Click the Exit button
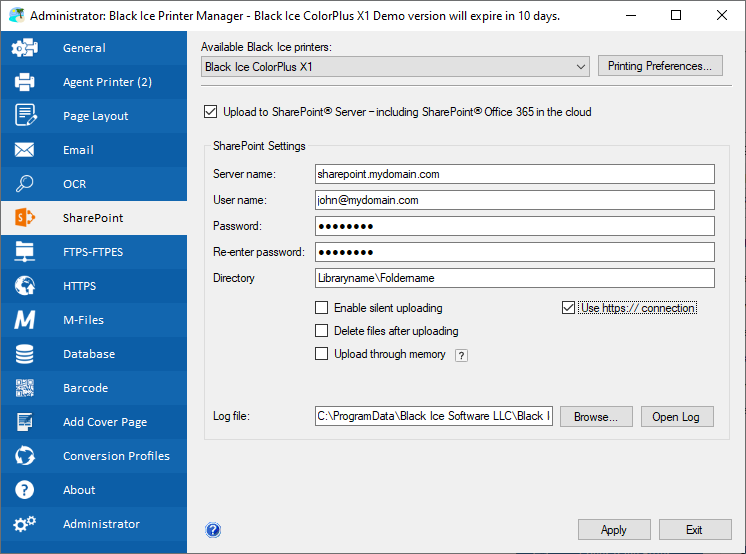746x554 pixels. pos(695,530)
